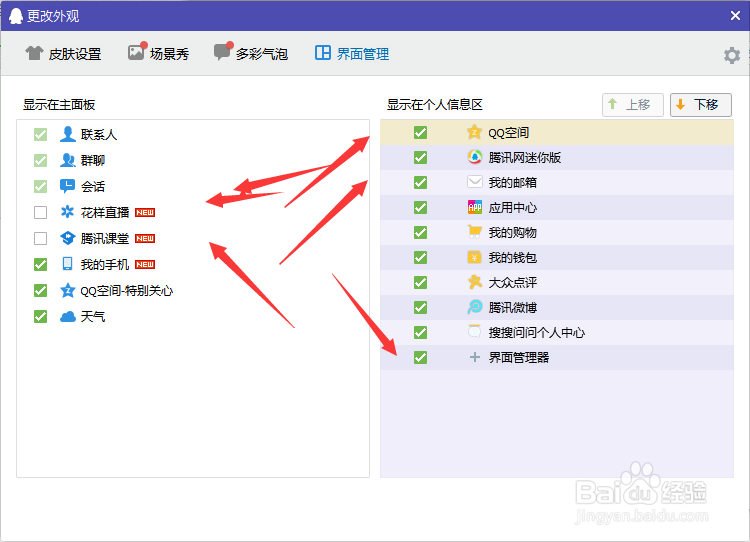
Task: Click the NEW badge beside 我的手机
Action: 145,264
